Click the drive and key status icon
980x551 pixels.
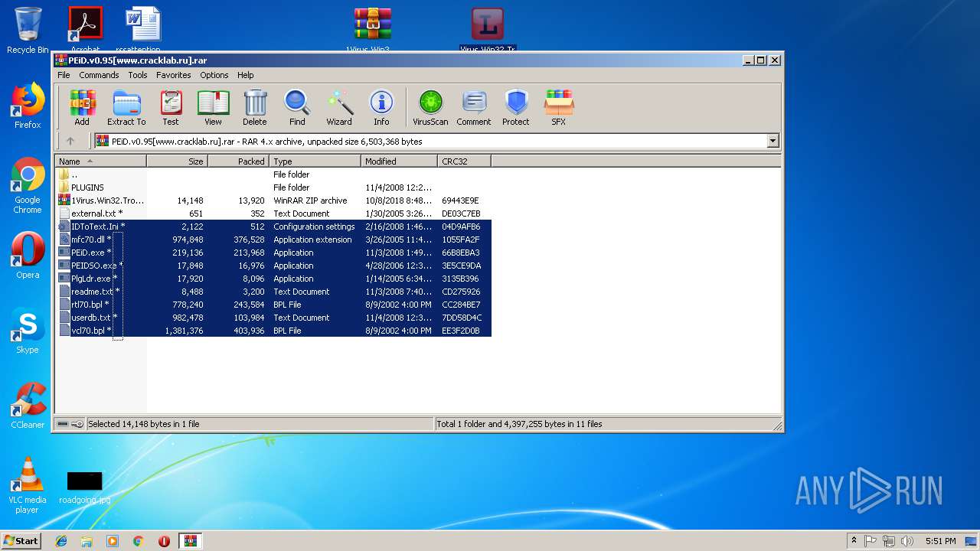point(70,424)
